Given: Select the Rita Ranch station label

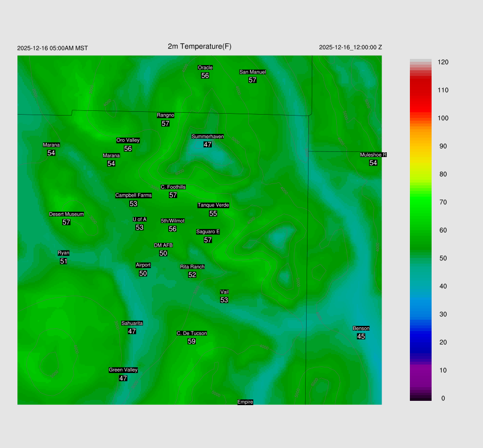Looking at the screenshot, I should [x=192, y=266].
